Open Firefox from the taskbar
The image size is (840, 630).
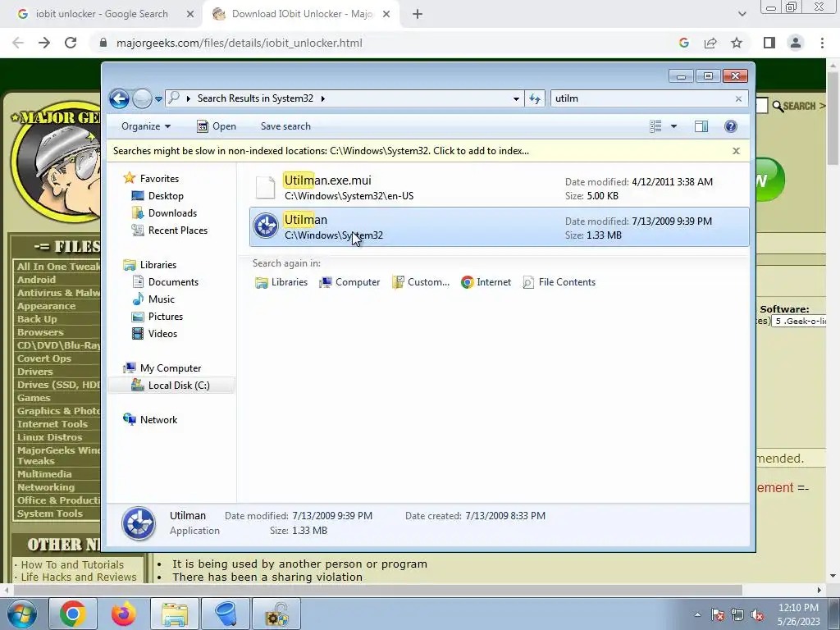123,614
